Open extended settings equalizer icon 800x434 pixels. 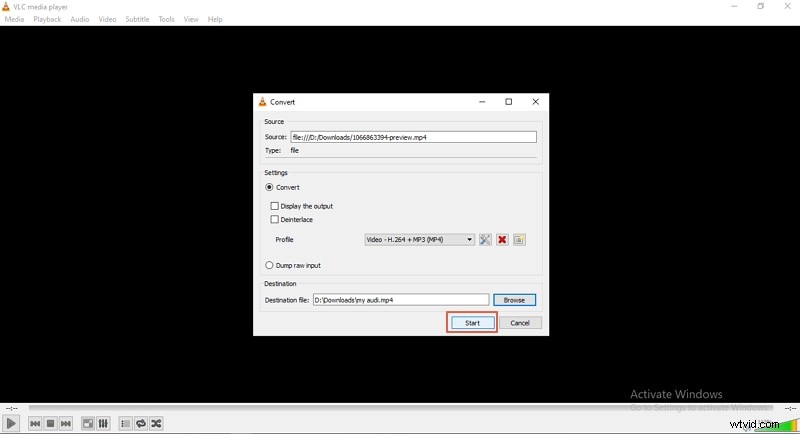click(x=103, y=423)
